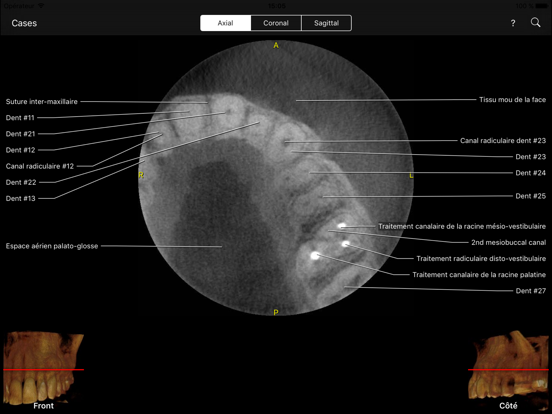Click the 'Dent #22' label

(x=21, y=182)
